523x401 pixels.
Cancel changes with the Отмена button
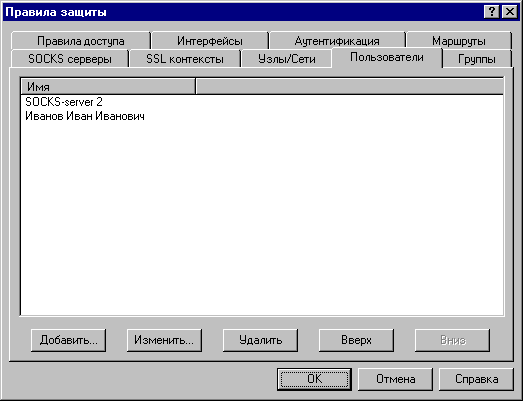coord(395,379)
